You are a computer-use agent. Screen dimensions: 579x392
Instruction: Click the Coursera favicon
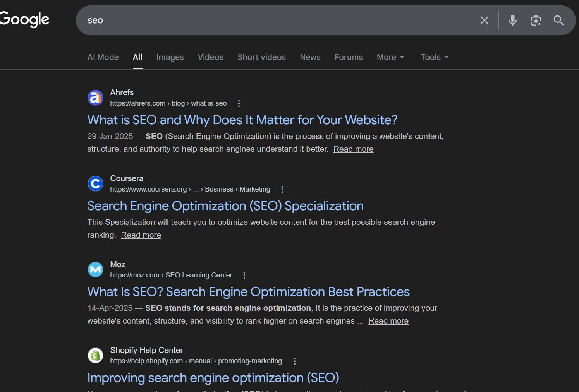click(x=95, y=183)
